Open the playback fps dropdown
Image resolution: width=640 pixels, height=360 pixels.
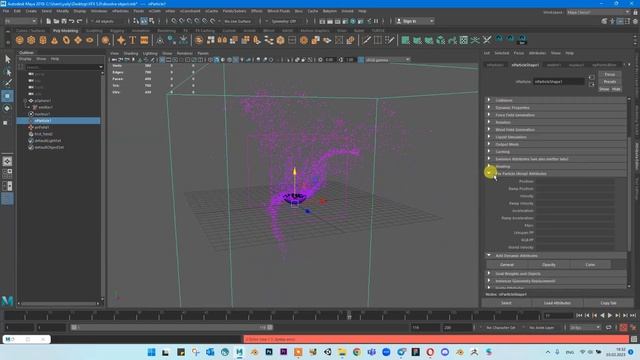point(585,327)
